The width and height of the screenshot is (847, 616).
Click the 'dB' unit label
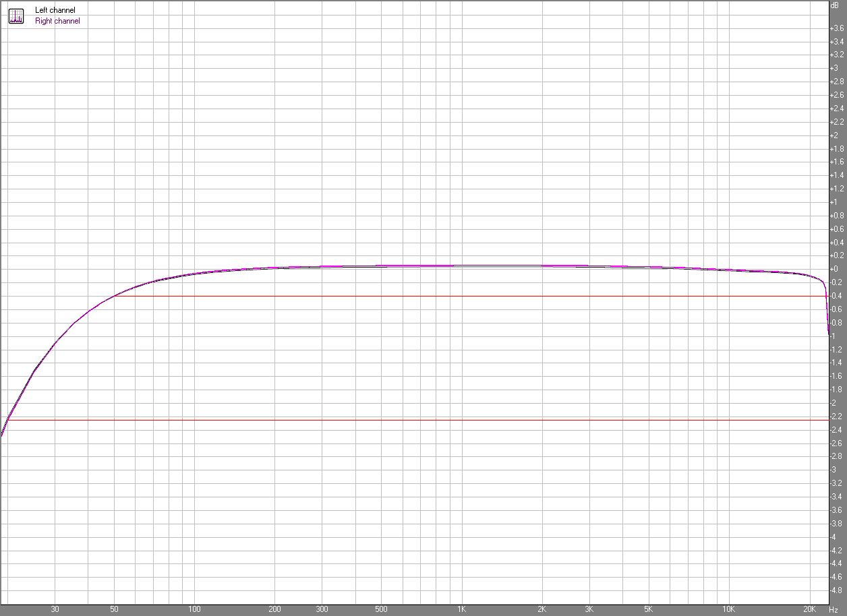(835, 5)
